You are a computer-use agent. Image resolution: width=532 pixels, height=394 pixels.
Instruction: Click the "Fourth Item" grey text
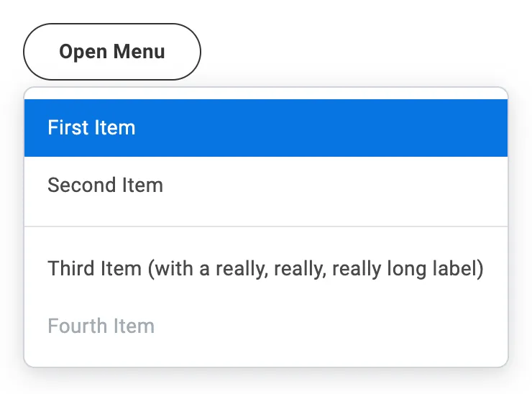101,326
